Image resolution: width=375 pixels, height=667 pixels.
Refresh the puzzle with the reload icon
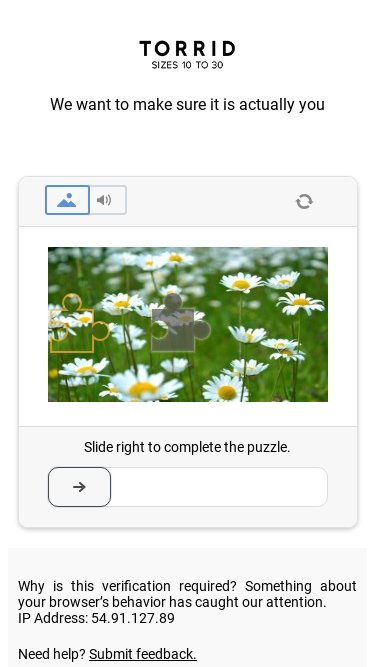pos(304,201)
